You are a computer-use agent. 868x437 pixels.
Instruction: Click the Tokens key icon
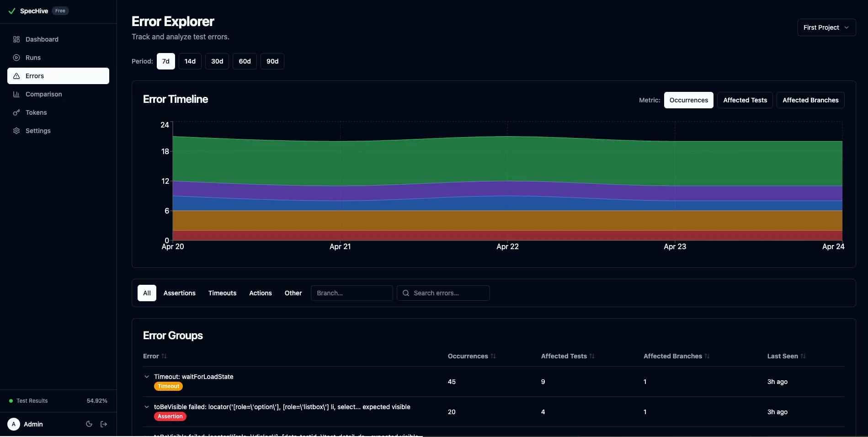pos(16,112)
